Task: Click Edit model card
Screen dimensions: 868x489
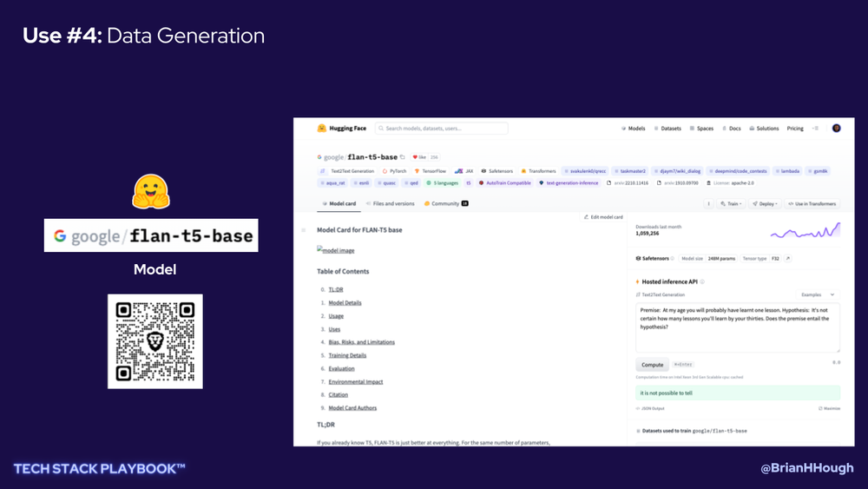Action: (x=603, y=217)
